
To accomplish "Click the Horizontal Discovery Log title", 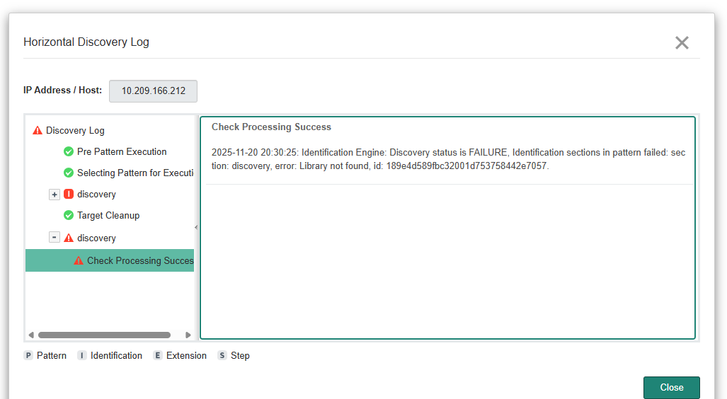I will click(86, 42).
